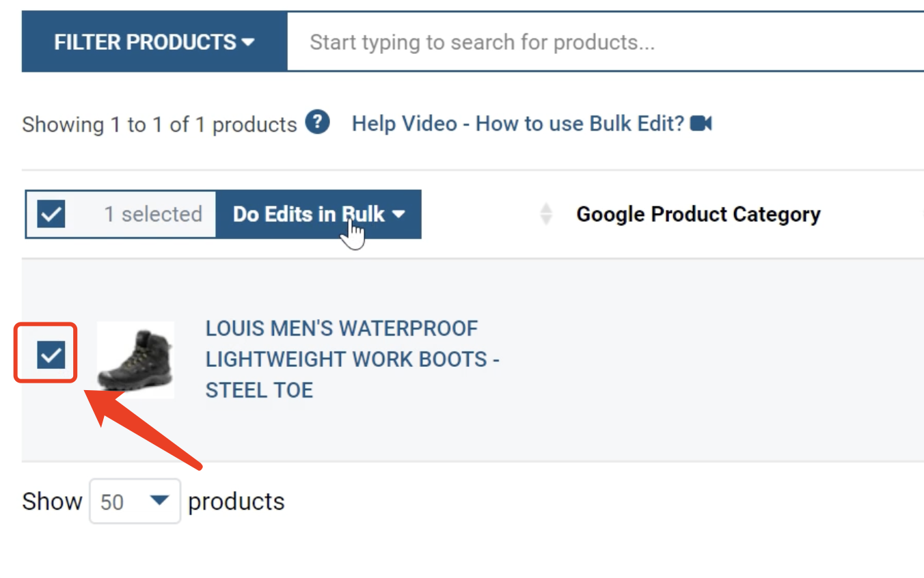Sort by Google Product Category column header
Viewport: 924px width, 578px height.
click(x=698, y=215)
